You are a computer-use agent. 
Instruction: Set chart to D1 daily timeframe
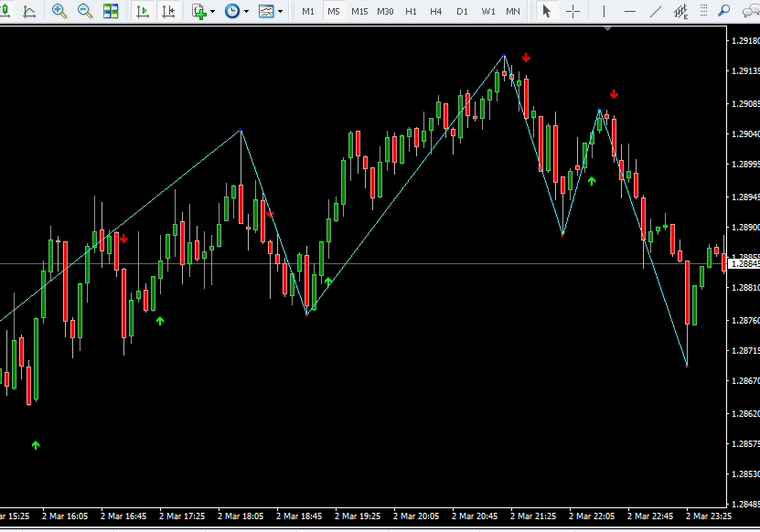(462, 11)
